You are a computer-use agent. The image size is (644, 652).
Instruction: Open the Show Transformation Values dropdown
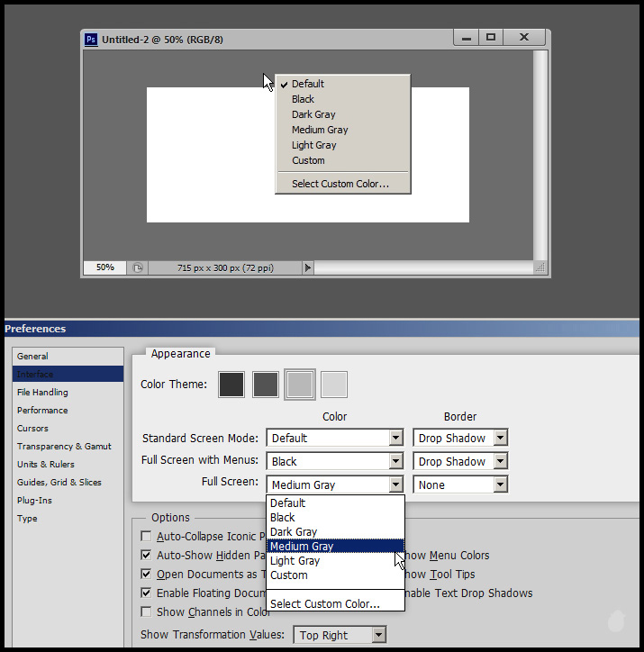[x=378, y=636]
